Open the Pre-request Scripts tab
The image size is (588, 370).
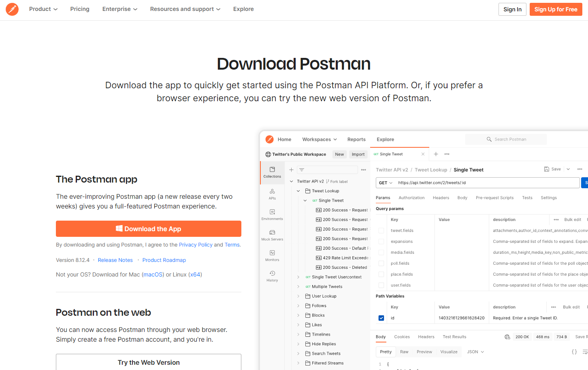click(494, 198)
